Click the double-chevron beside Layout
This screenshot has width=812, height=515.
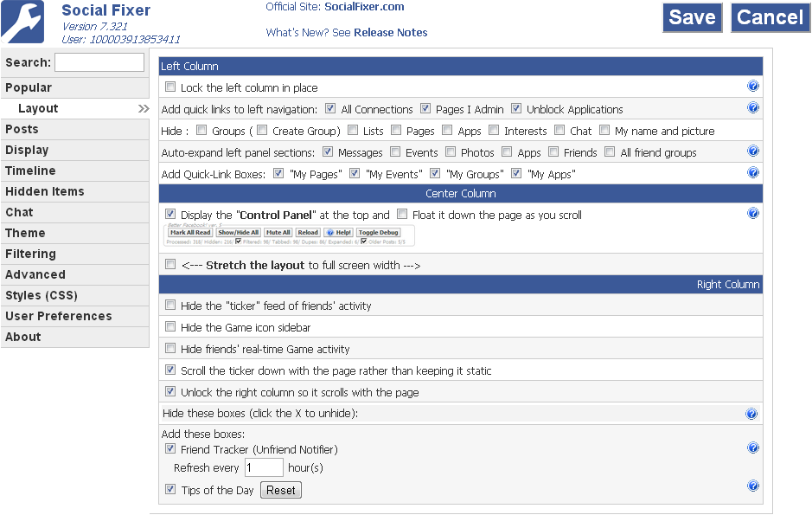pos(144,108)
